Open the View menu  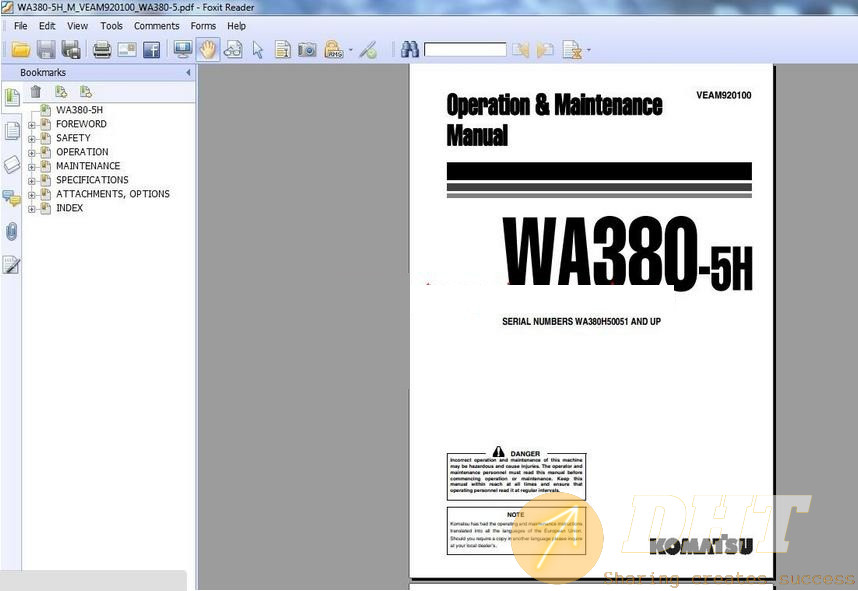[x=77, y=26]
